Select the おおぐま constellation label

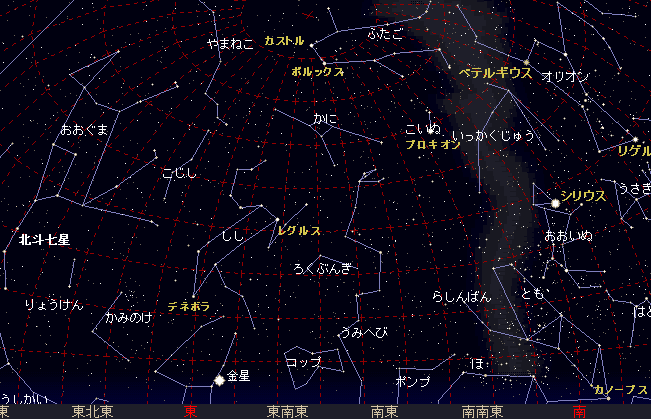(x=84, y=130)
